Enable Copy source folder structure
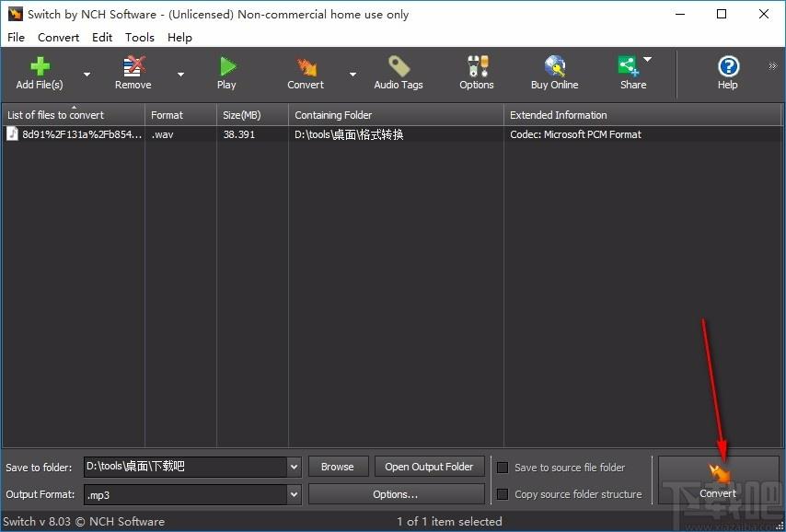786x532 pixels. (503, 494)
